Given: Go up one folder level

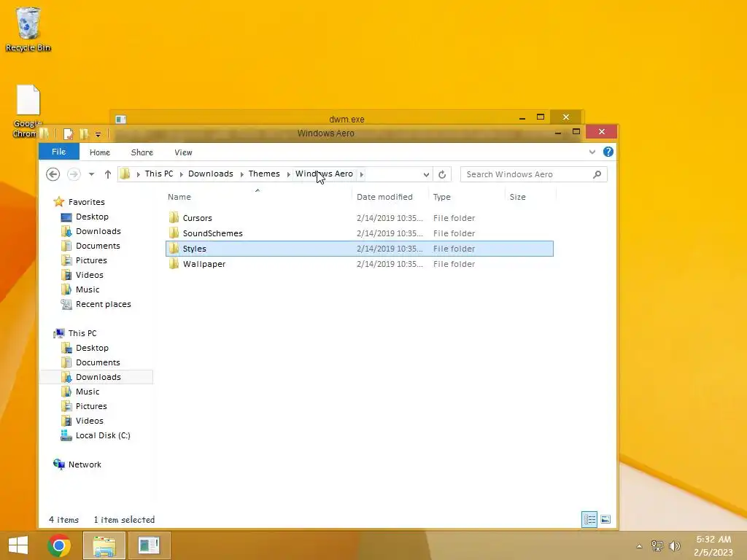Looking at the screenshot, I should tap(108, 174).
